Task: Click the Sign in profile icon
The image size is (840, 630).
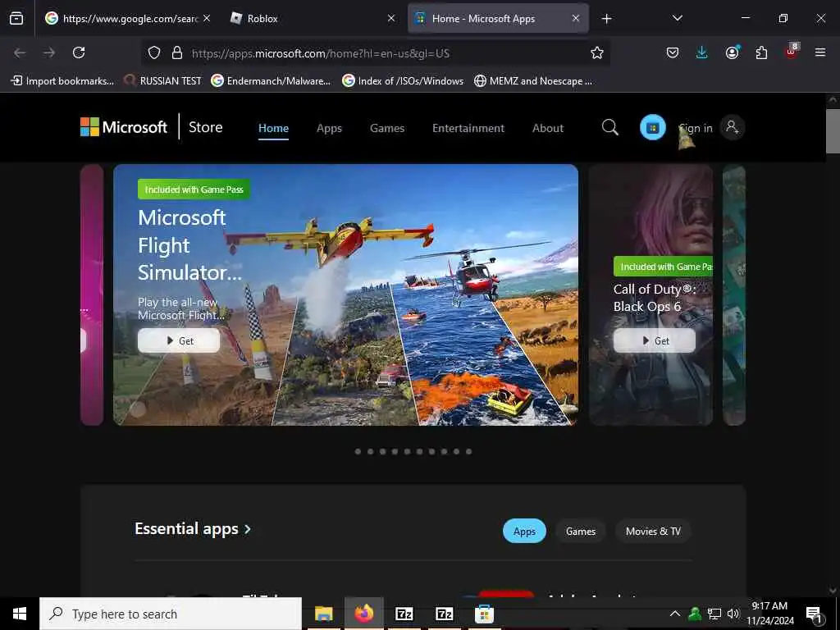Action: pos(732,127)
